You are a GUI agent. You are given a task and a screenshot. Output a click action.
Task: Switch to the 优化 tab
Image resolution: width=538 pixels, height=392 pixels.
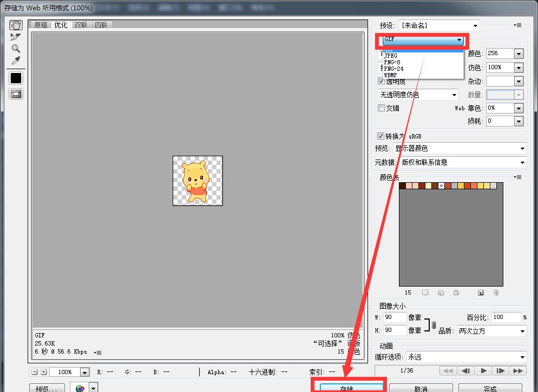tap(61, 25)
